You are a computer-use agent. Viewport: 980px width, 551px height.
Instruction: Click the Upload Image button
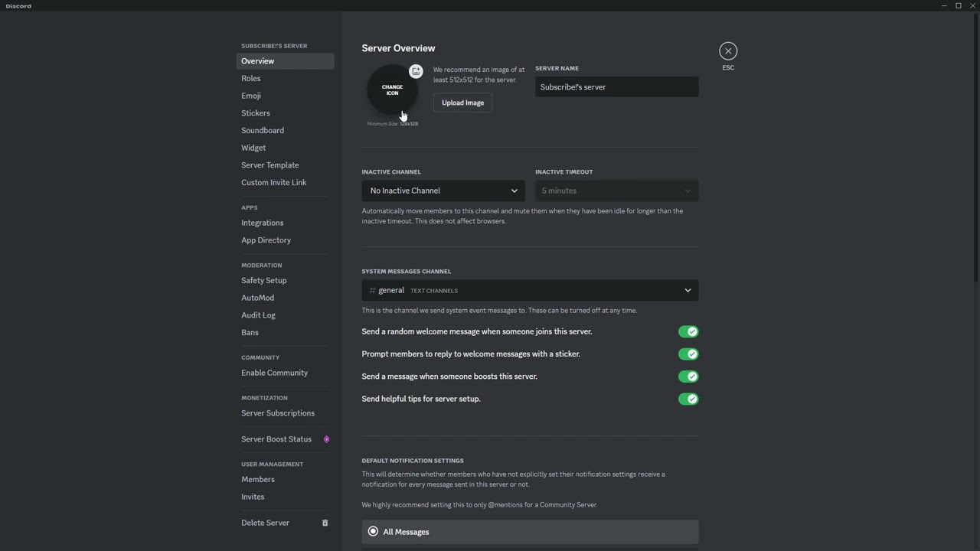pos(462,103)
